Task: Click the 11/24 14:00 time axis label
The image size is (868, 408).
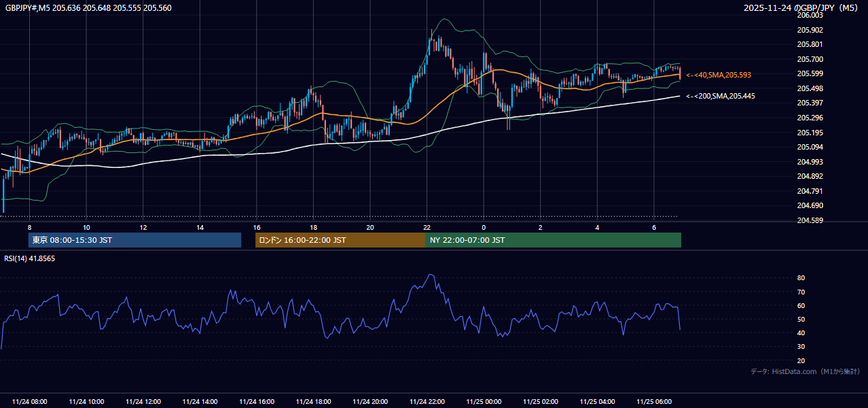Action: click(x=200, y=402)
